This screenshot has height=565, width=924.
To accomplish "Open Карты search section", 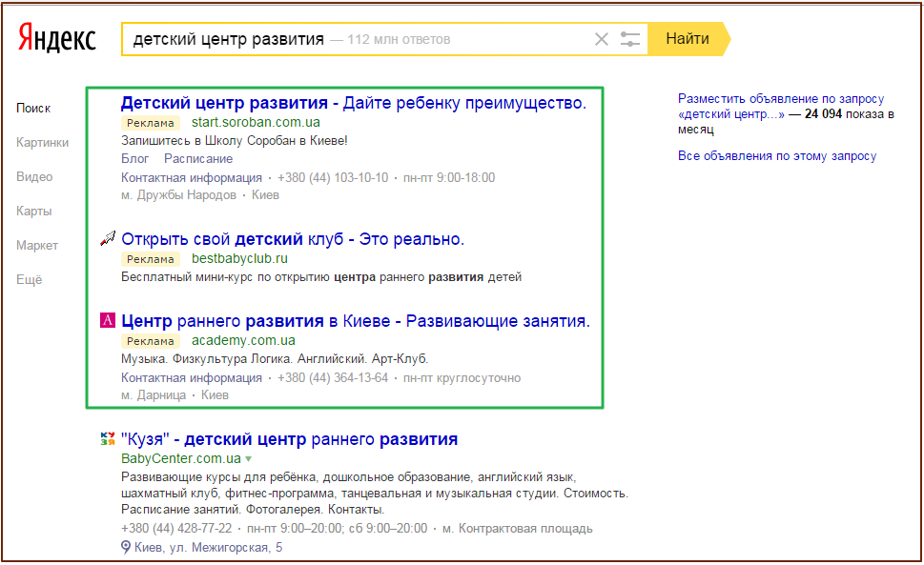I will coord(33,212).
